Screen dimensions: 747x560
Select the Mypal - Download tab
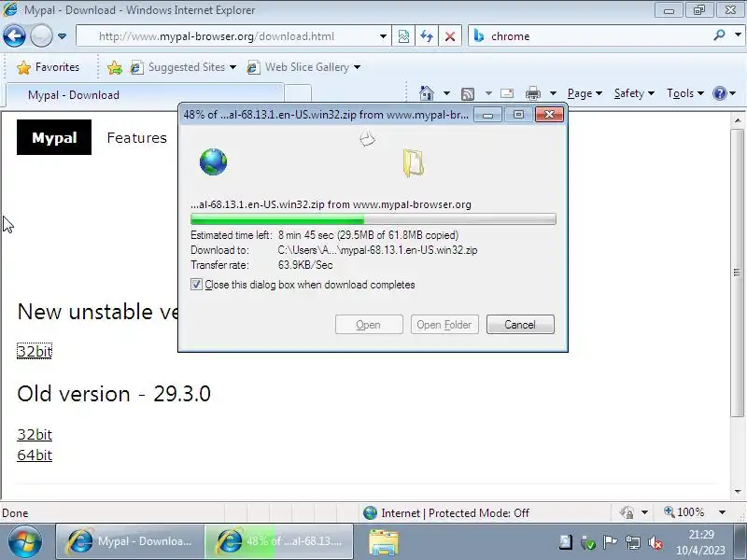click(x=145, y=95)
